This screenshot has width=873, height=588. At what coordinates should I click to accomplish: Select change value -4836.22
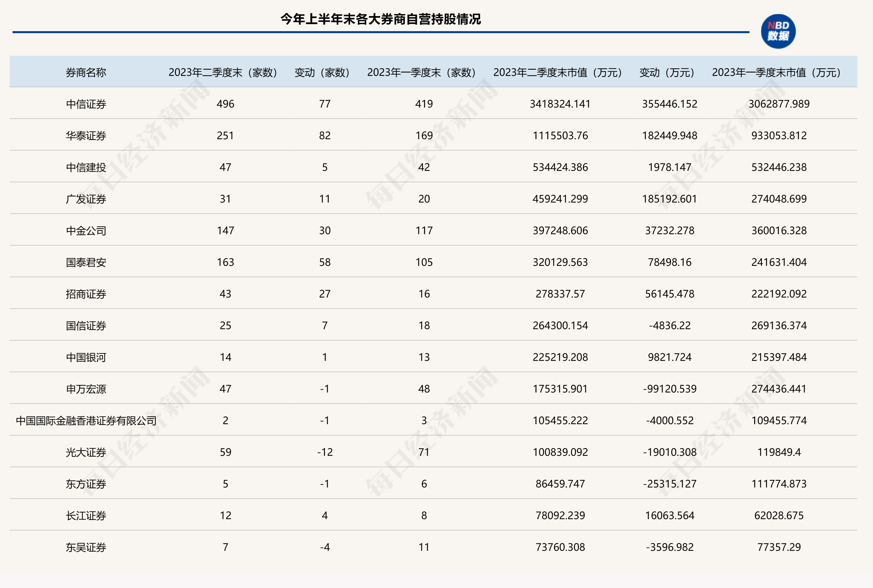pyautogui.click(x=669, y=326)
